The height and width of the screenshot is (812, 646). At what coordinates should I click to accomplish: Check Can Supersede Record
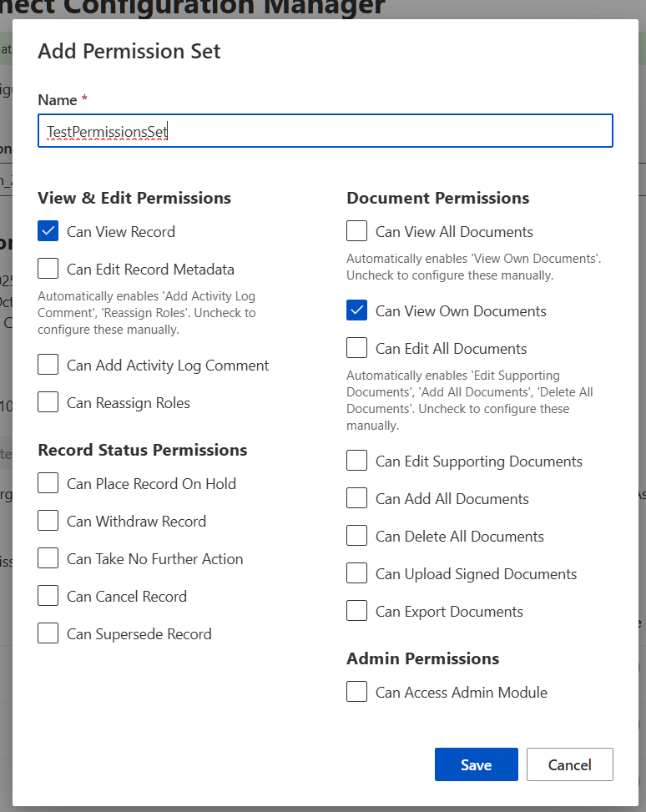(48, 633)
